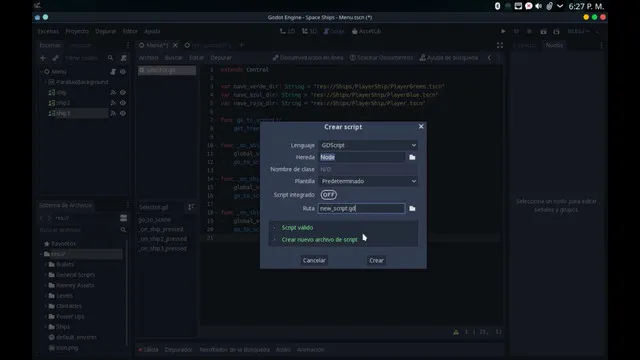The height and width of the screenshot is (360, 640).
Task: Switch to AssetLib workspace
Action: pyautogui.click(x=366, y=31)
